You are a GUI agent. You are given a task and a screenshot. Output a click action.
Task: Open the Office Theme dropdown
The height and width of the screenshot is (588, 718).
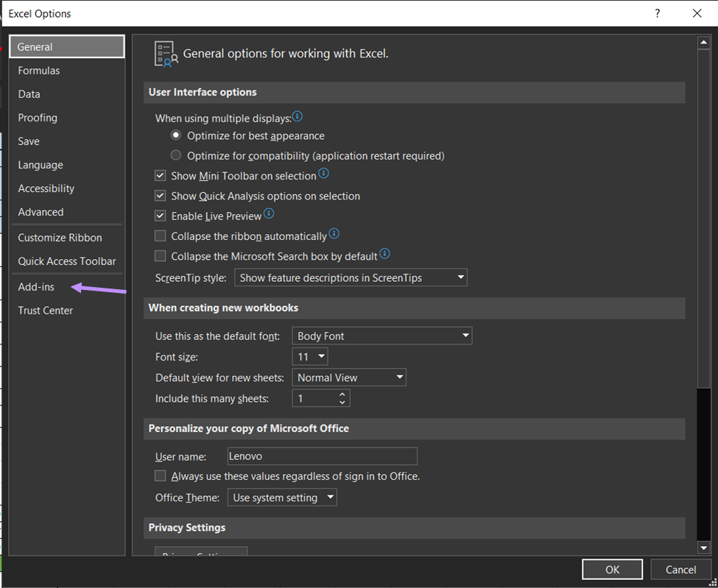282,497
